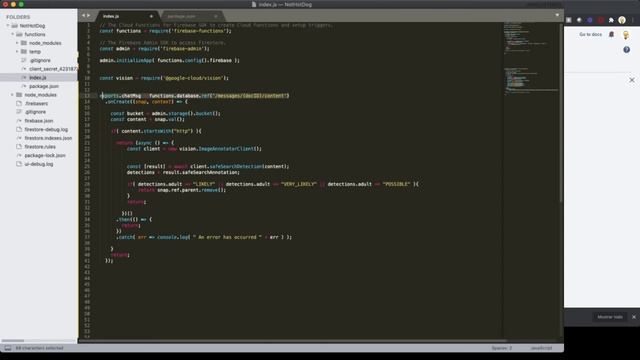Click unsaved-dot close button on index.js tab
The height and width of the screenshot is (360, 640).
151,16
